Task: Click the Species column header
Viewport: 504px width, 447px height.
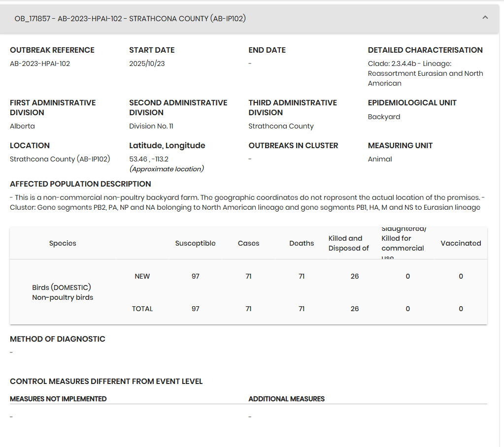Action: click(63, 243)
